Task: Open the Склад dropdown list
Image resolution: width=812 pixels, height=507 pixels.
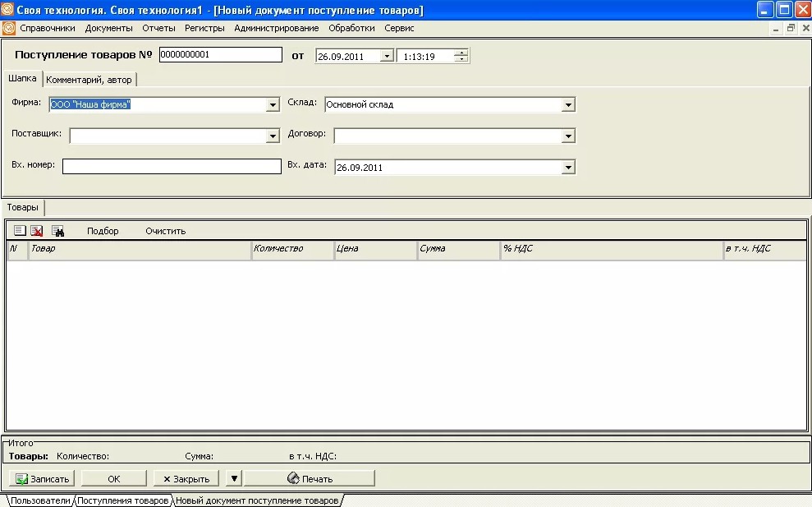Action: point(567,105)
